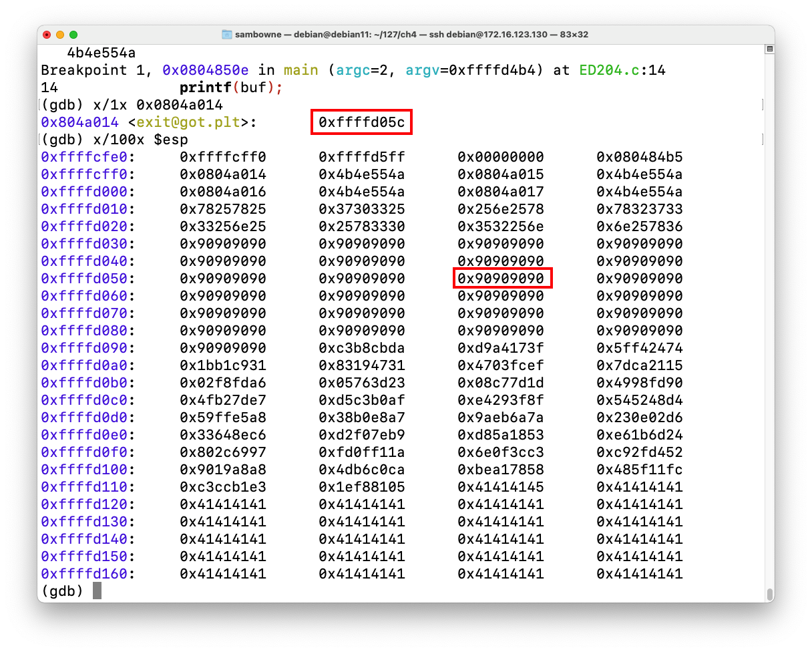Viewport: 812px width, 652px height.
Task: Click the value 0x37303325
Action: click(362, 209)
